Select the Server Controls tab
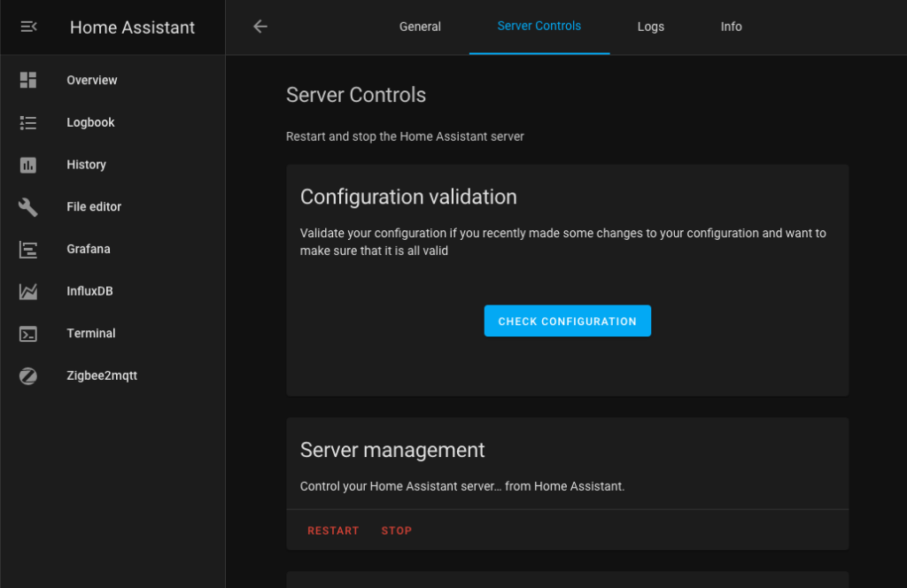 tap(539, 27)
